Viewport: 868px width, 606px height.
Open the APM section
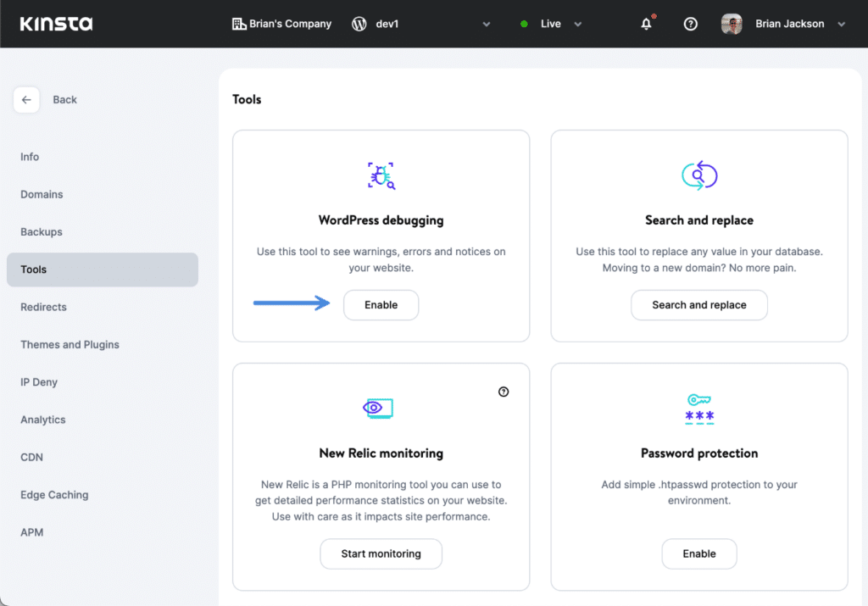pyautogui.click(x=31, y=532)
